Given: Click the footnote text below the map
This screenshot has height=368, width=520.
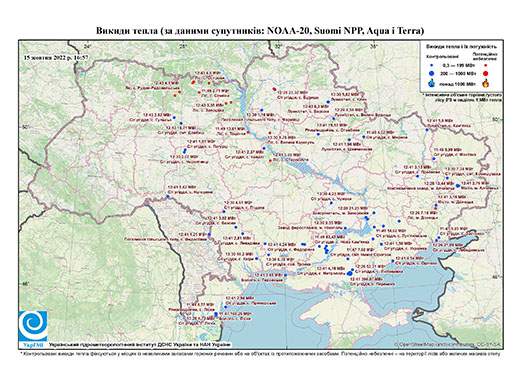Looking at the screenshot, I should [260, 353].
